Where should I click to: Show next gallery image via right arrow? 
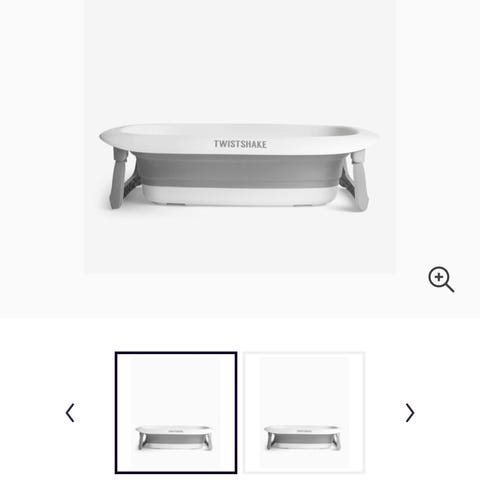[410, 413]
